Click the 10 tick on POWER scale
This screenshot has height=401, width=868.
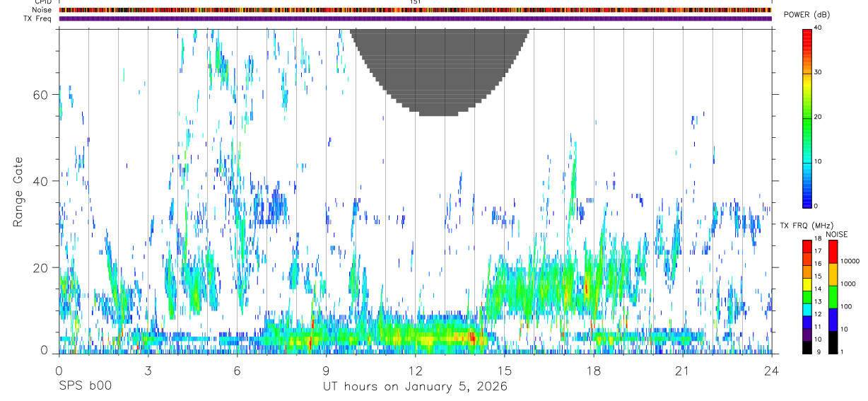coord(819,161)
